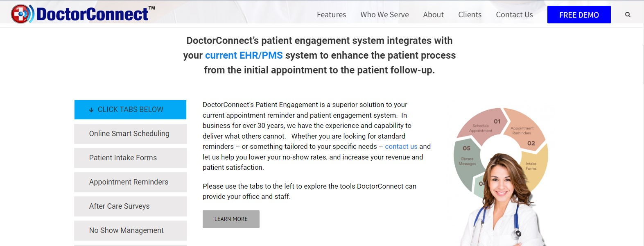The width and height of the screenshot is (644, 246).
Task: Click the Schedule Appointment 01 wheel segment
Action: click(482, 126)
